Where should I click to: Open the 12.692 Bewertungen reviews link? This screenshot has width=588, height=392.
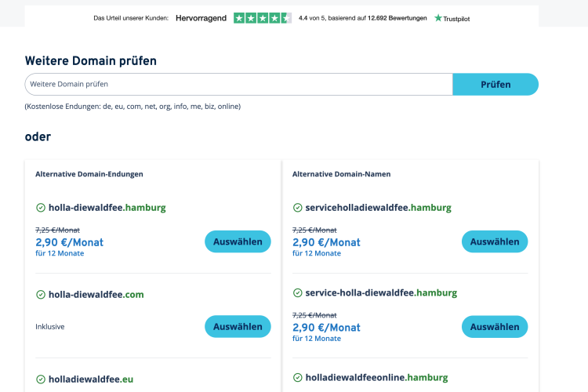[398, 18]
